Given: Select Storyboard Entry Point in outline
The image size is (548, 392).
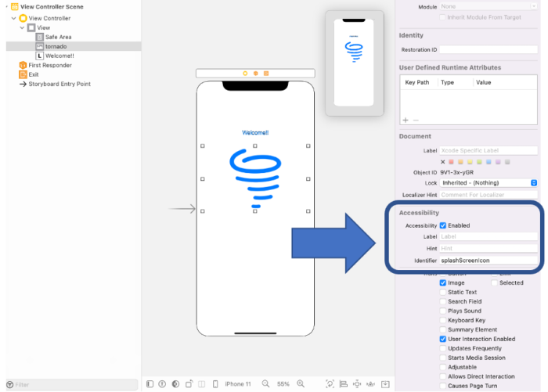Looking at the screenshot, I should (x=59, y=84).
